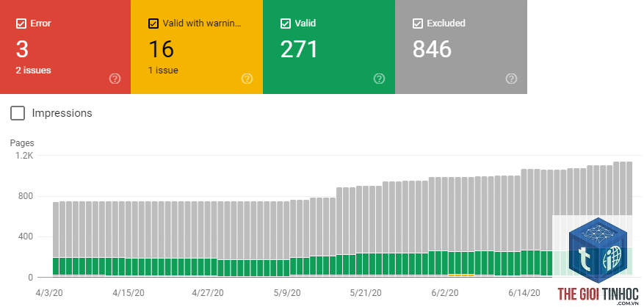644x307 pixels.
Task: Click the 1 issue text
Action: click(163, 71)
